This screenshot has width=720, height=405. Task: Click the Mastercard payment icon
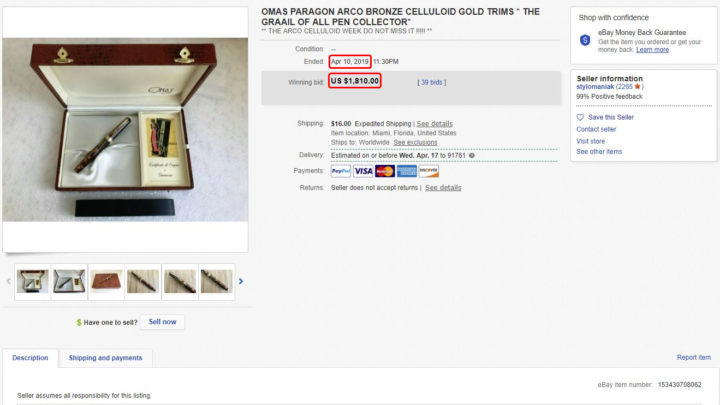[x=384, y=171]
